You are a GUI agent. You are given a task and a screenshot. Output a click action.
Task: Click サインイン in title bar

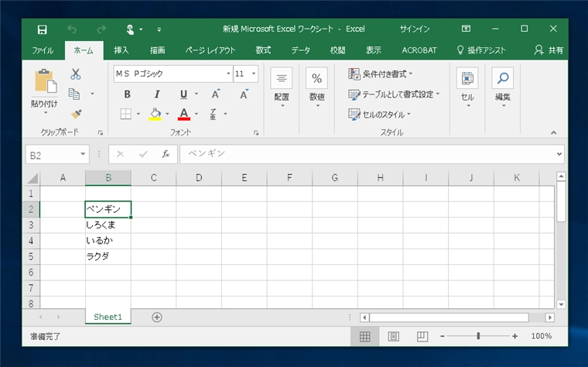coord(415,29)
